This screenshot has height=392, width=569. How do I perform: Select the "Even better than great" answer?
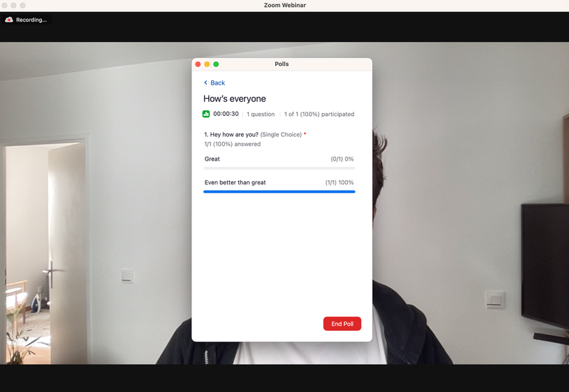click(x=235, y=182)
